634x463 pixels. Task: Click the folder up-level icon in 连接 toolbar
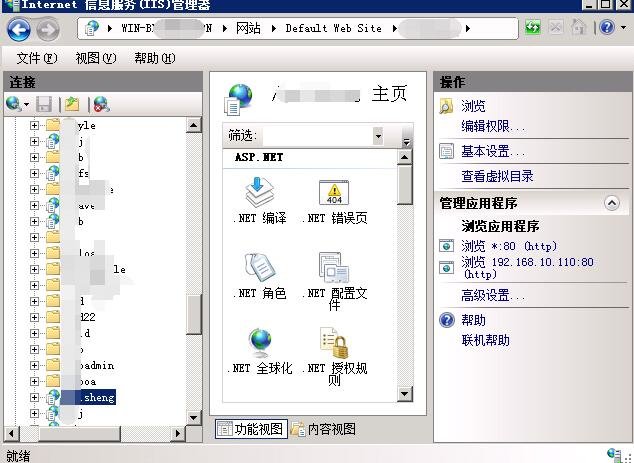(72, 104)
